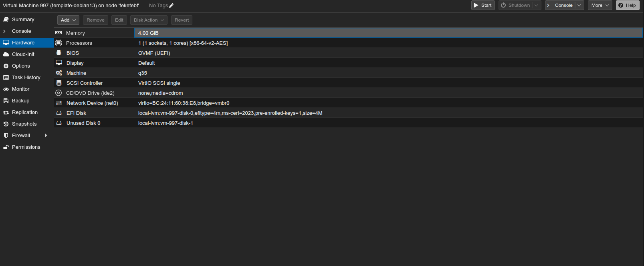Click the Display monitor icon
This screenshot has width=644, height=266.
pos(59,63)
